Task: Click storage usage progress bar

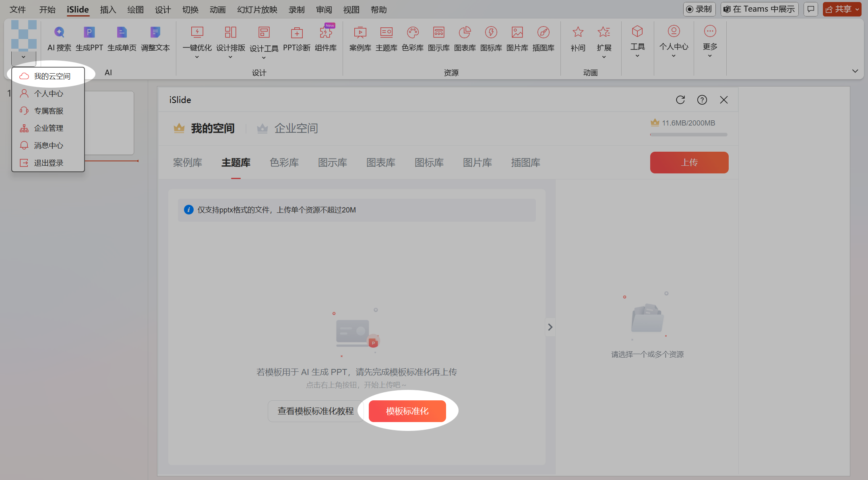Action: [x=688, y=135]
